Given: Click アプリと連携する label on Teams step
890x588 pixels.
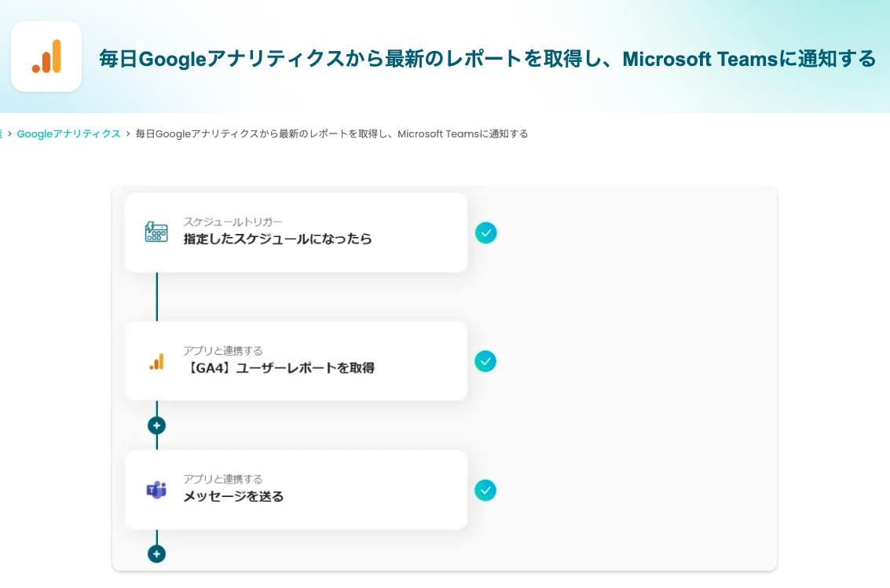Looking at the screenshot, I should 223,479.
